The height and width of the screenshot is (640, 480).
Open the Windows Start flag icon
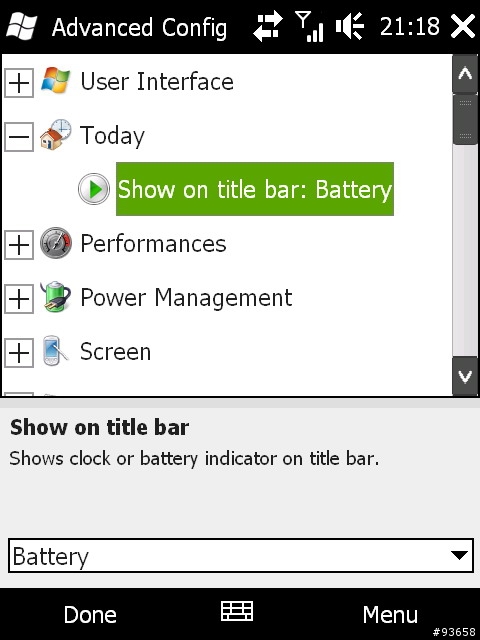tap(22, 26)
